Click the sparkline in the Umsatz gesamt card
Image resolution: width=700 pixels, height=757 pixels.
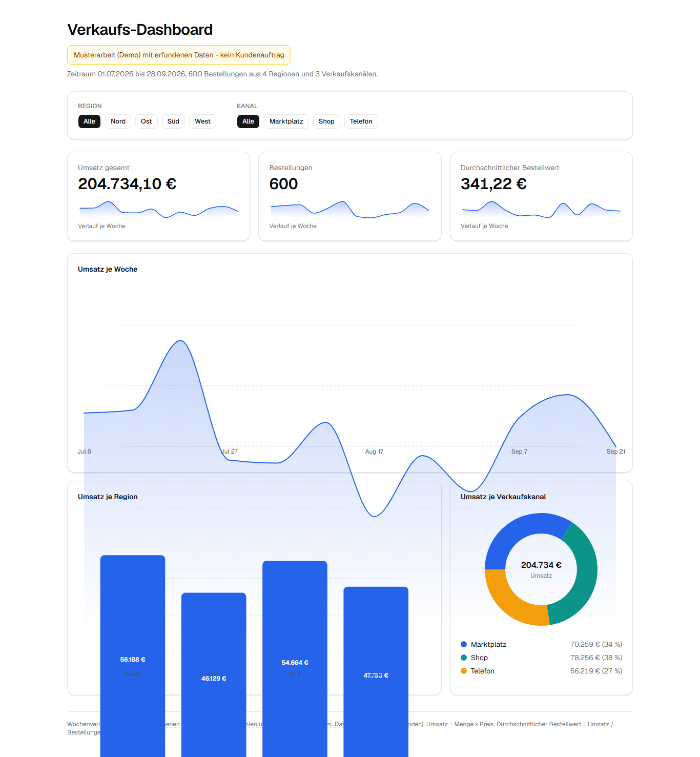(x=159, y=210)
